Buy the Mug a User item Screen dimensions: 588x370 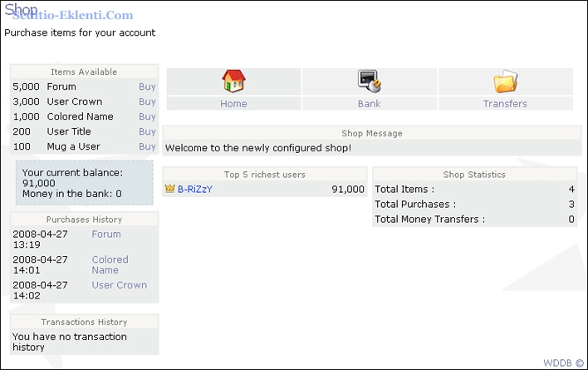(147, 146)
